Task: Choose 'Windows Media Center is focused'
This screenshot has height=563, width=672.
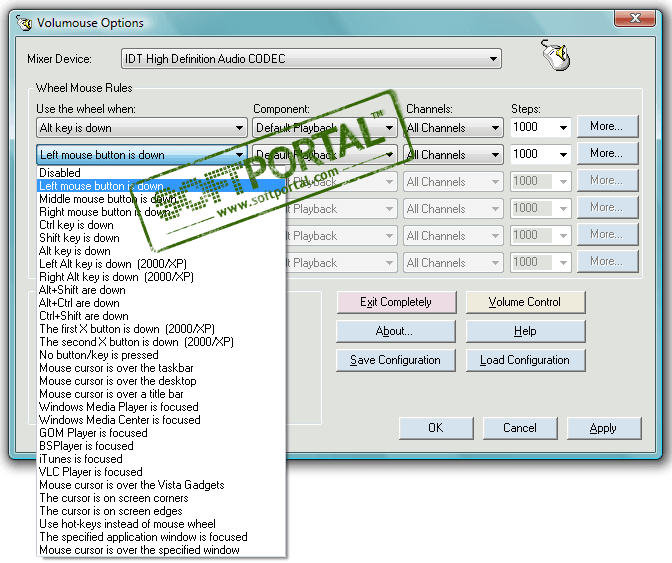Action: click(161, 420)
